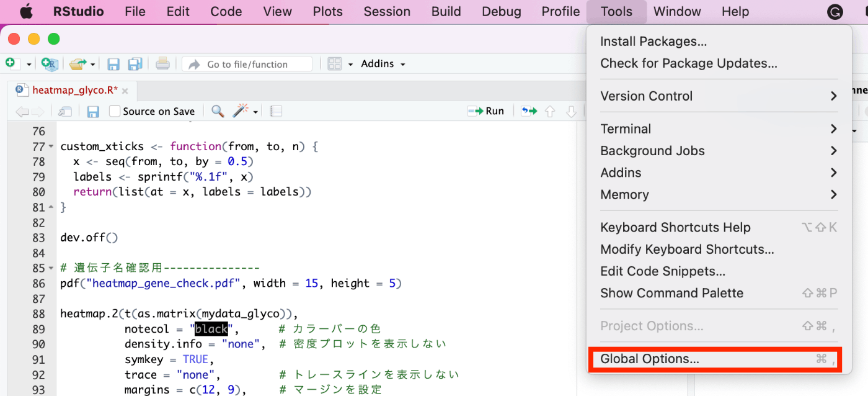Image resolution: width=868 pixels, height=396 pixels.
Task: Click the Apple menu logo
Action: pyautogui.click(x=27, y=11)
